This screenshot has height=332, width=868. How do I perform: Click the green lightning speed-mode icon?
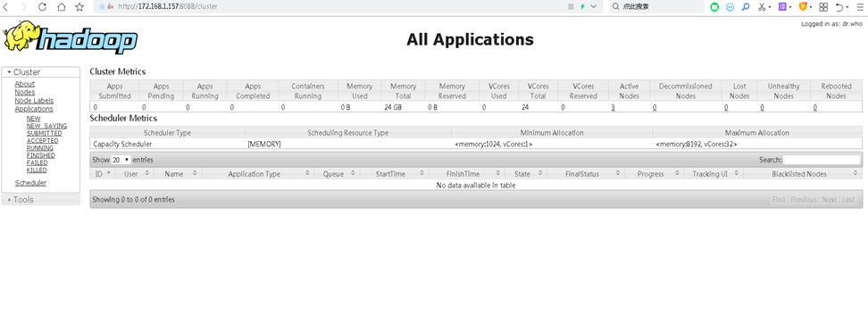pyautogui.click(x=582, y=6)
